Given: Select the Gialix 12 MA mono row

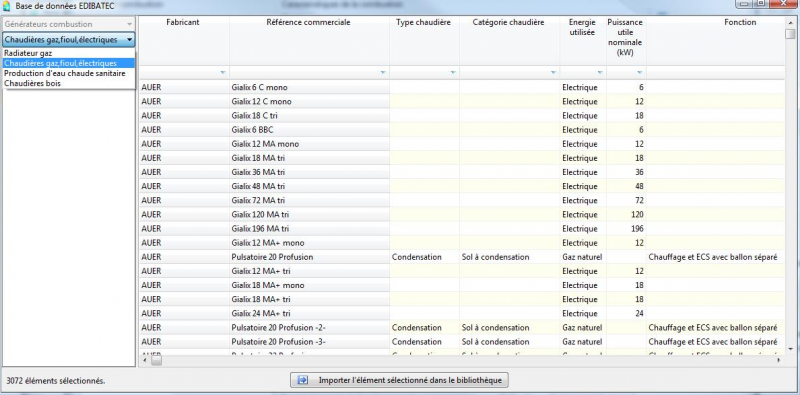Looking at the screenshot, I should pyautogui.click(x=461, y=144).
